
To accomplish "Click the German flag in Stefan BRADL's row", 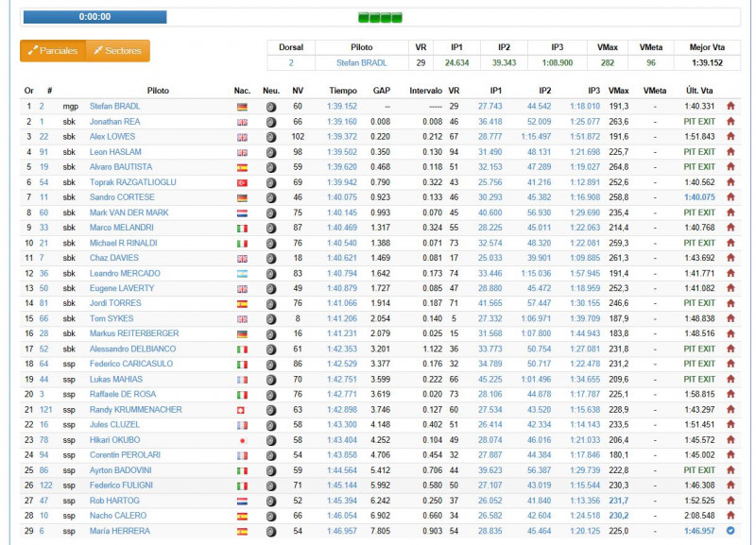I will pos(242,108).
